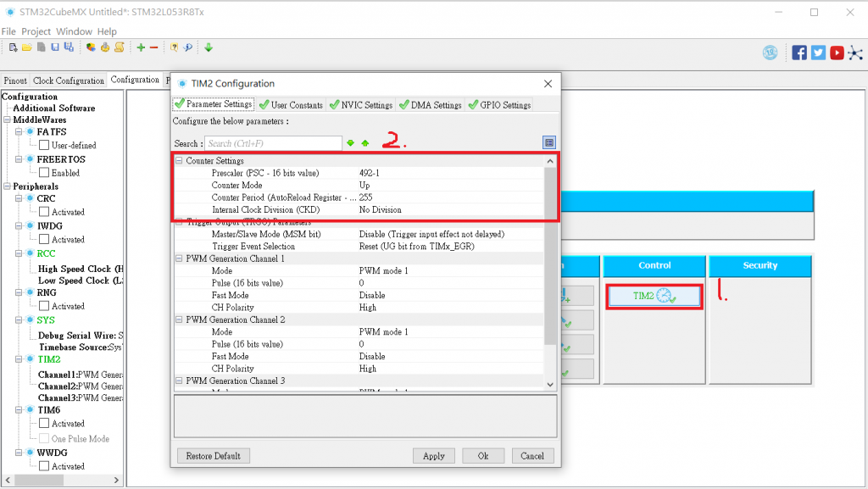Viewport: 868px width, 489px height.
Task: Click the Prescaler value 492-1
Action: click(x=370, y=173)
